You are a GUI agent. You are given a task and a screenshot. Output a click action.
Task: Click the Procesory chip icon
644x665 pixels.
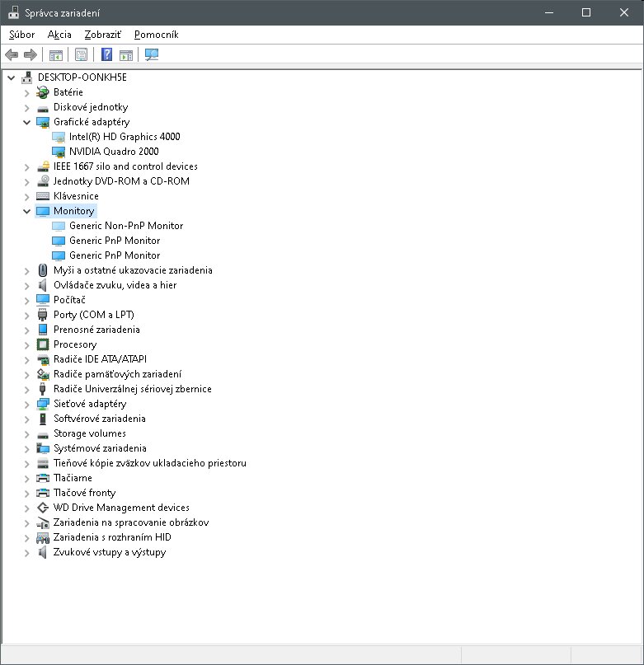click(x=42, y=344)
